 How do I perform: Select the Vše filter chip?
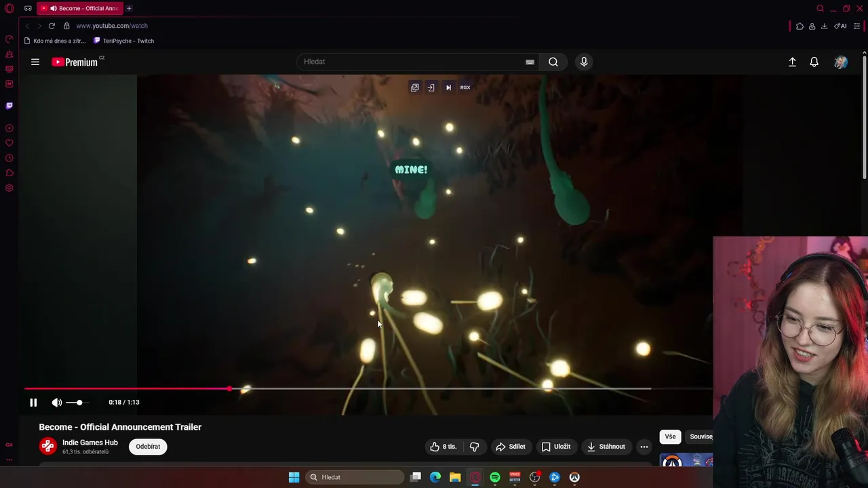[670, 436]
